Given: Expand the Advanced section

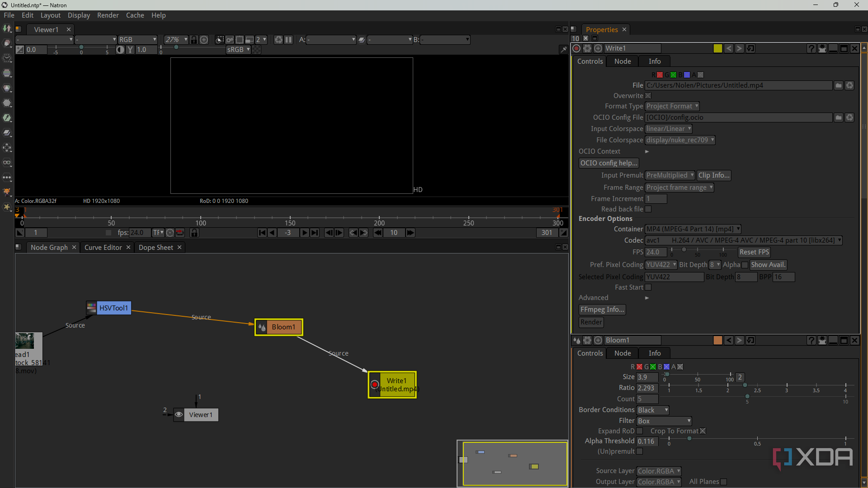Looking at the screenshot, I should pos(647,298).
